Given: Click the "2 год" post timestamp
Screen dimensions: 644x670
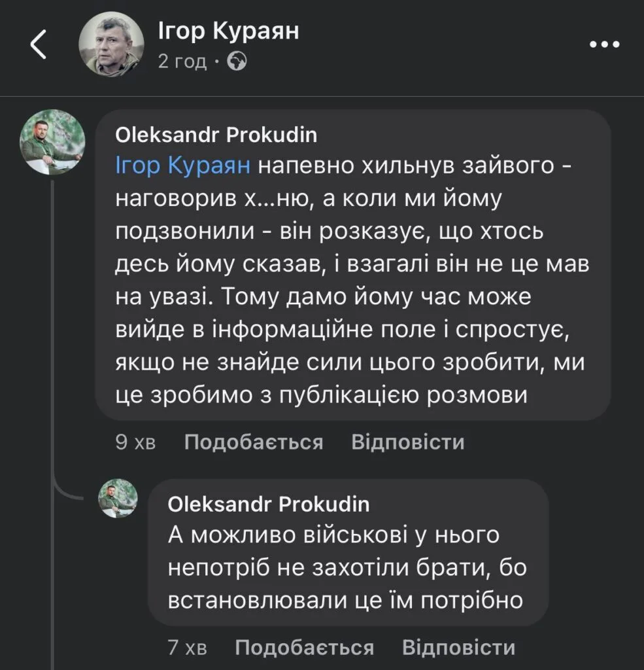Looking at the screenshot, I should (x=182, y=62).
